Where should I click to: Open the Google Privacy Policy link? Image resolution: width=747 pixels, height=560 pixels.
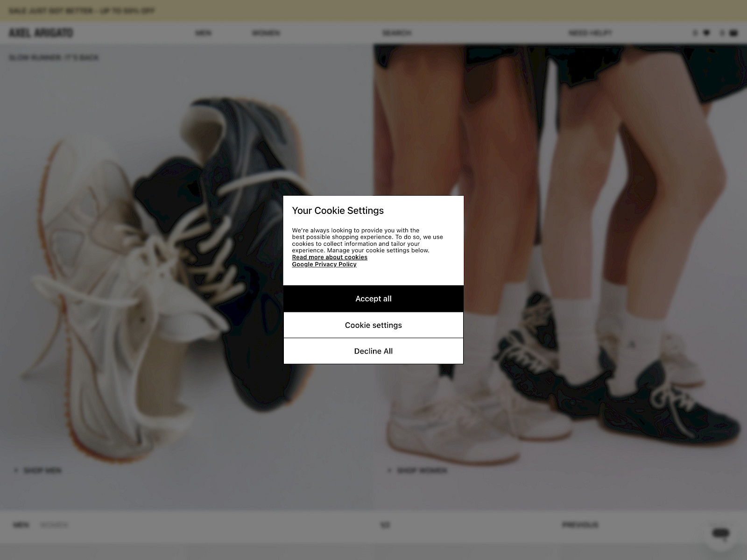[x=324, y=264]
